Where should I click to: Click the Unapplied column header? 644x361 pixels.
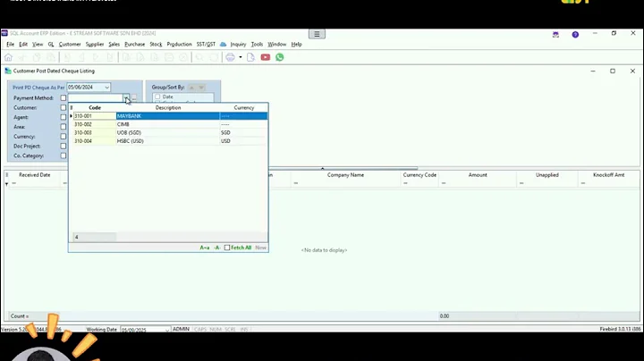coord(547,175)
